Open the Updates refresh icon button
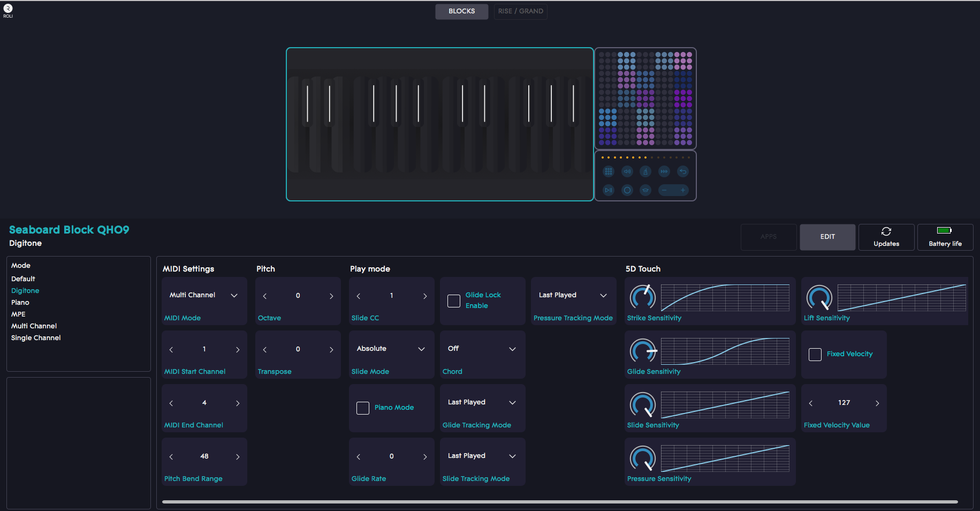Screen dimensions: 980x511 886,237
